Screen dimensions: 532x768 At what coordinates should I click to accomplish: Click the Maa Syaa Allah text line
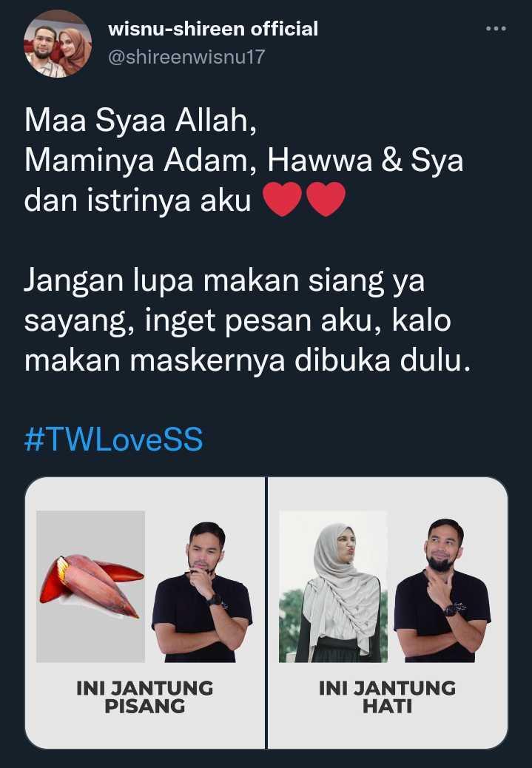click(141, 121)
